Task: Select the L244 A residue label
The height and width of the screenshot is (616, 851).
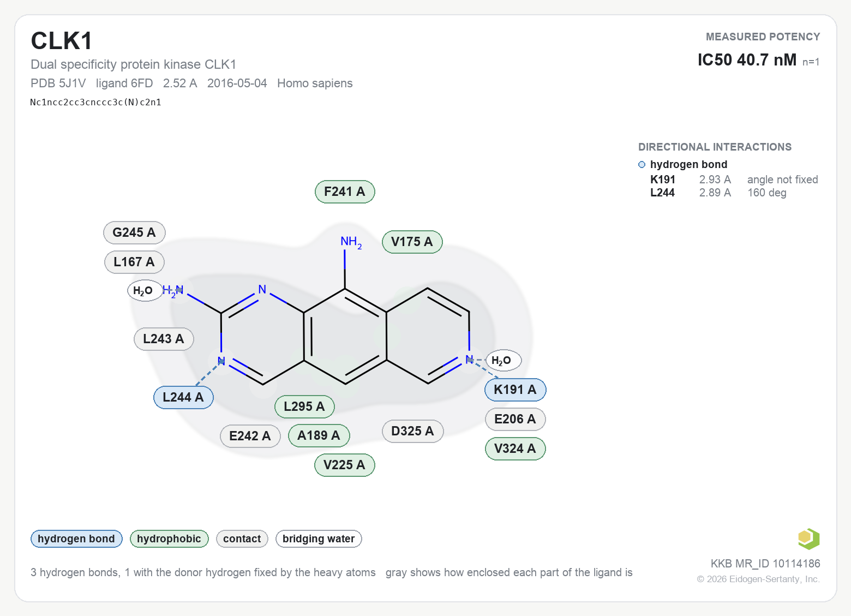Action: [183, 397]
